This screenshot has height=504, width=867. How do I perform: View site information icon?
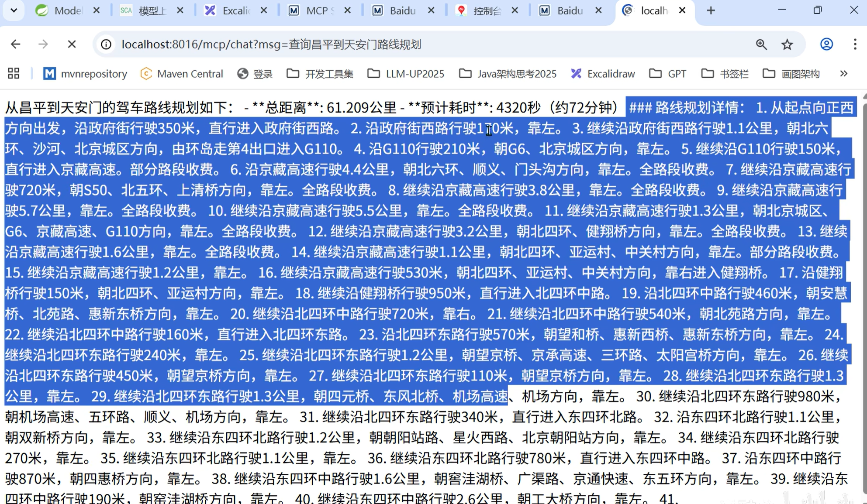click(x=106, y=44)
